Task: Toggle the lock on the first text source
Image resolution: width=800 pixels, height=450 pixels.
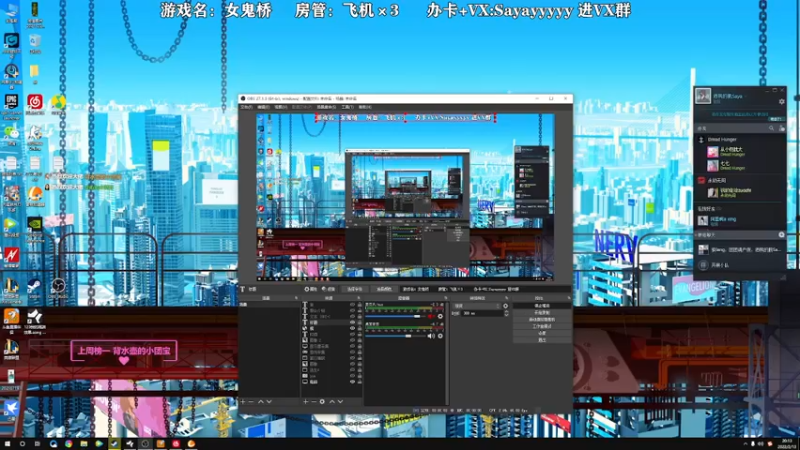Action: pyautogui.click(x=359, y=305)
